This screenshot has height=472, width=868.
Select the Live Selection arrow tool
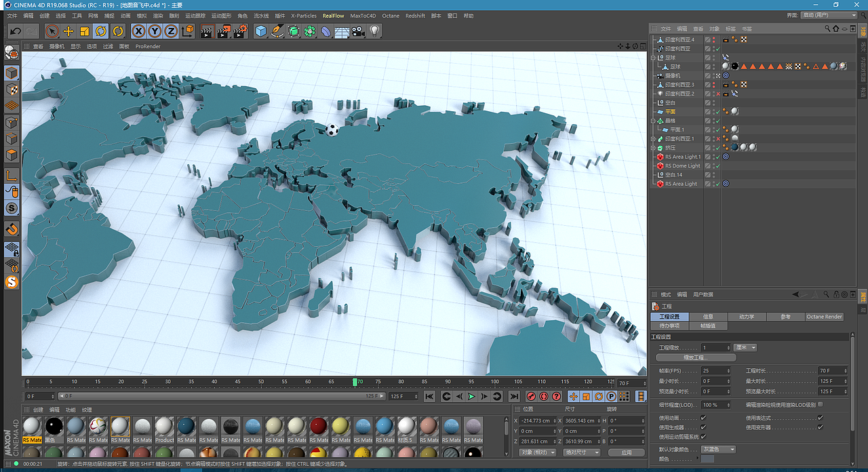click(52, 31)
